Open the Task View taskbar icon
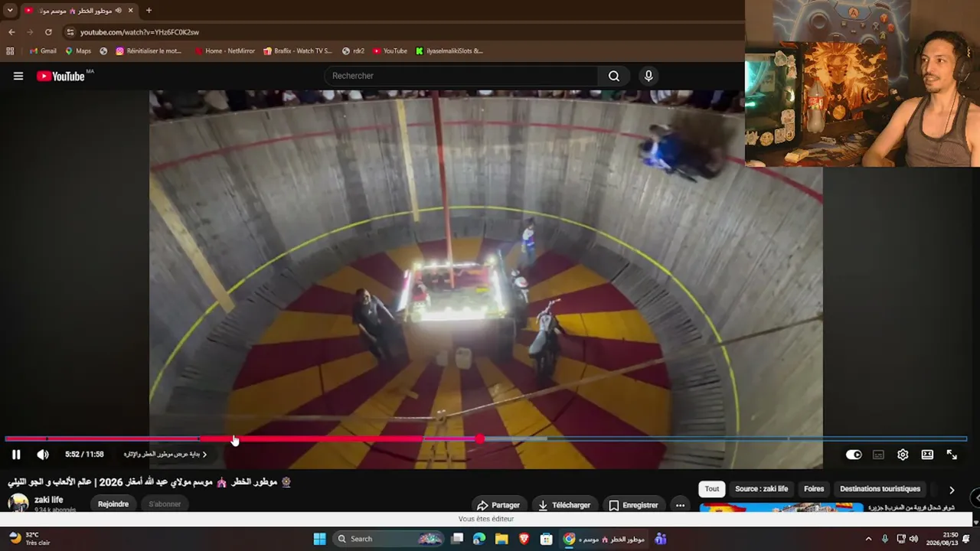The height and width of the screenshot is (551, 980). 457,539
